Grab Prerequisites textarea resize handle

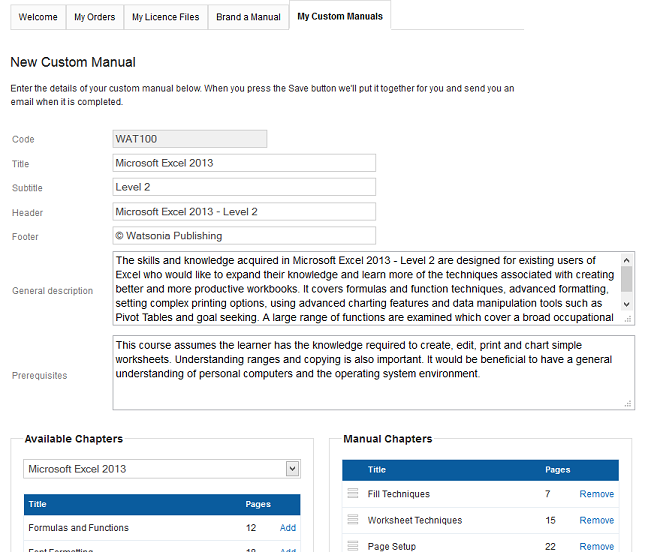click(628, 404)
